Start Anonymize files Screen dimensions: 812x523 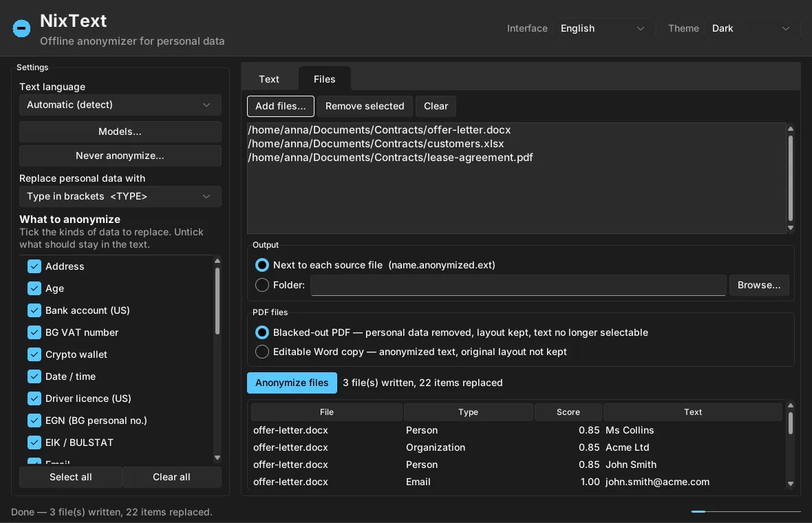tap(292, 383)
